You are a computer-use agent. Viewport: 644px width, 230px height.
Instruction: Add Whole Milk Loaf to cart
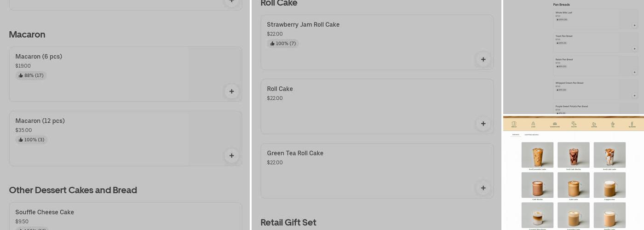(x=634, y=25)
